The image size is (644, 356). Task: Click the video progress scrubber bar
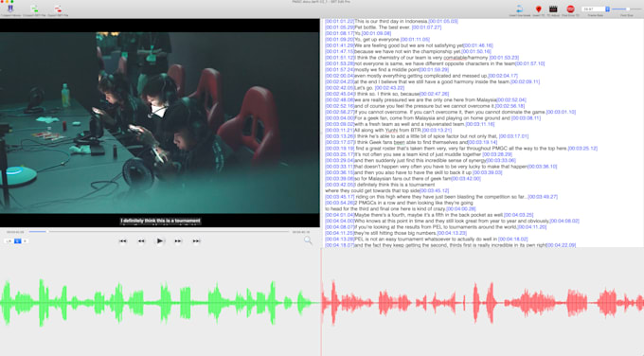tap(159, 232)
